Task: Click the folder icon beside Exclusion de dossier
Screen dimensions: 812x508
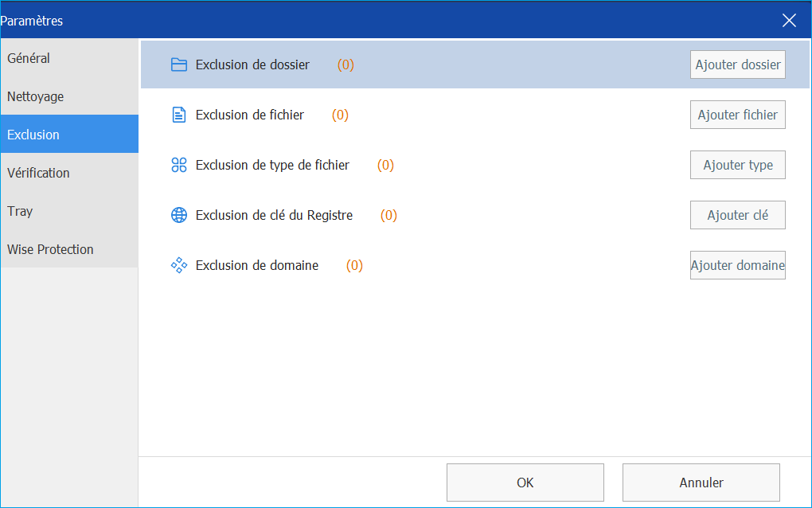Action: [178, 64]
